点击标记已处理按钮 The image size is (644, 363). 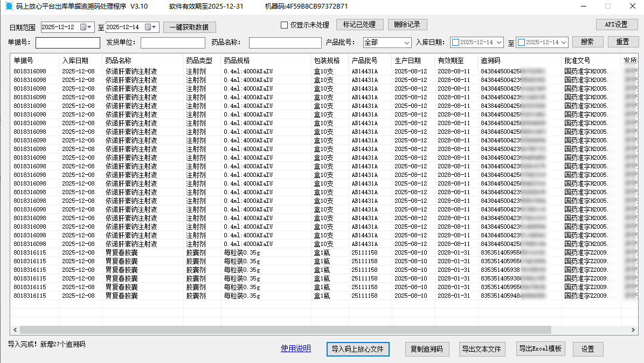click(359, 24)
